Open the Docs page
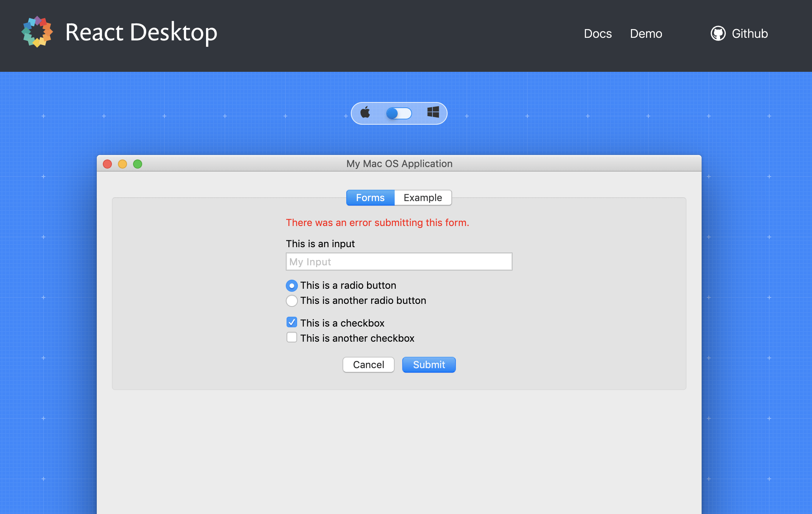 click(598, 34)
